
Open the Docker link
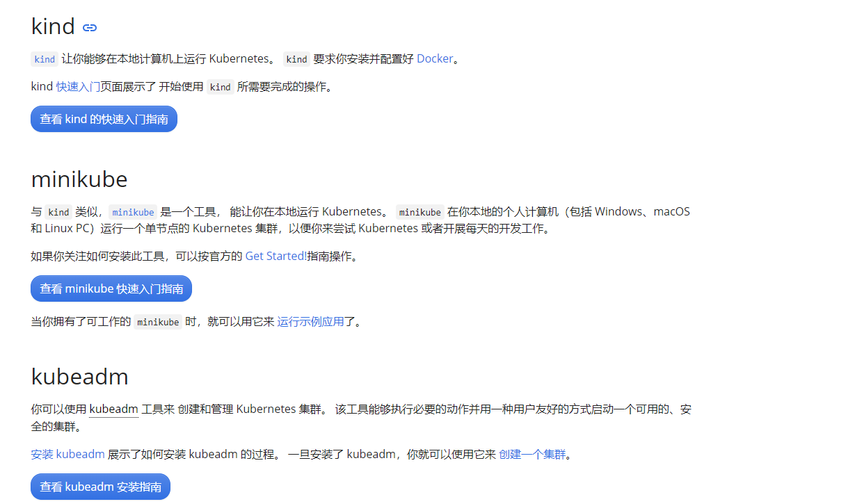click(x=435, y=59)
